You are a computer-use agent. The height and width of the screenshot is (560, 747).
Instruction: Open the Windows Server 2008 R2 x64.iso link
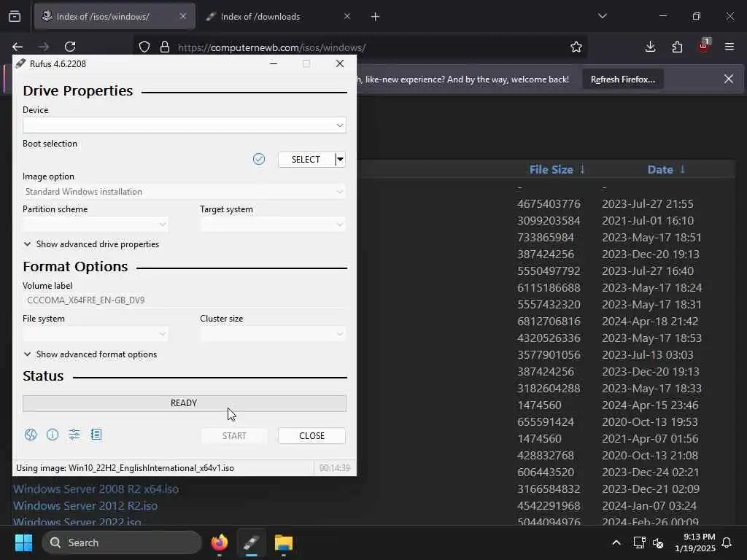pos(96,489)
